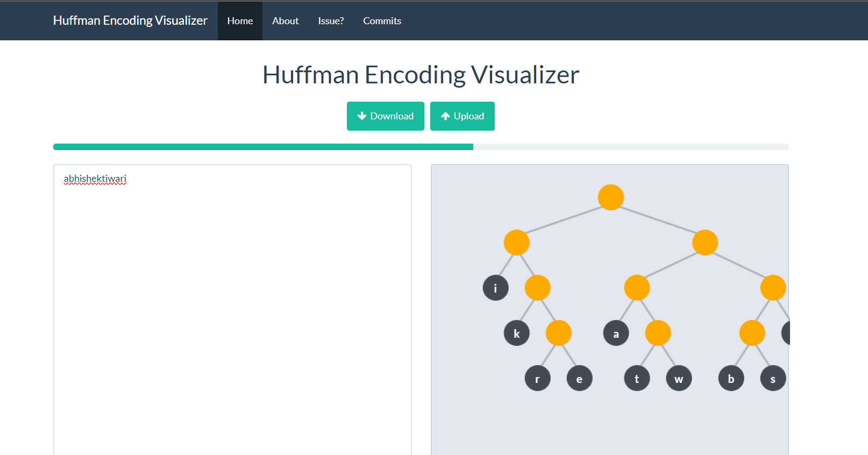Open the About page
The image size is (868, 455).
pyautogui.click(x=285, y=21)
